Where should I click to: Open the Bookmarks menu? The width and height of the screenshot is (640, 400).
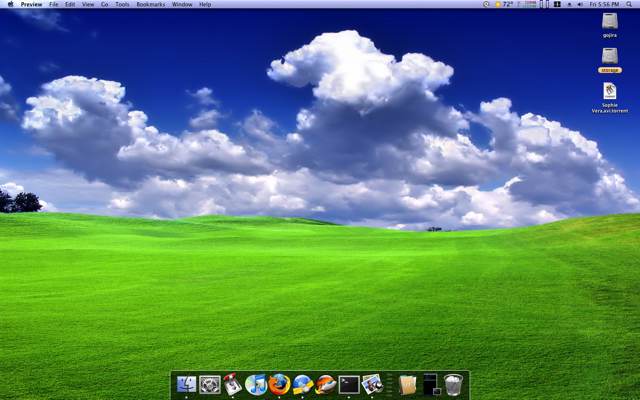[x=151, y=4]
